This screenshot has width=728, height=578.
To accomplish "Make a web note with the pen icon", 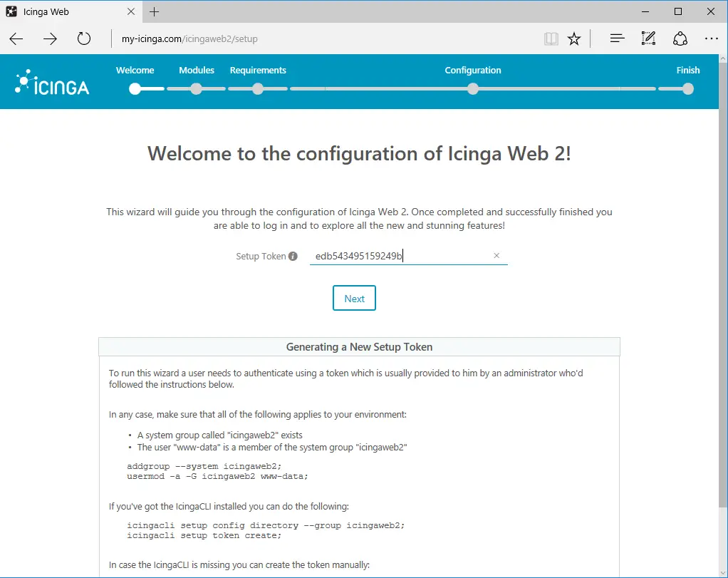I will pos(648,38).
